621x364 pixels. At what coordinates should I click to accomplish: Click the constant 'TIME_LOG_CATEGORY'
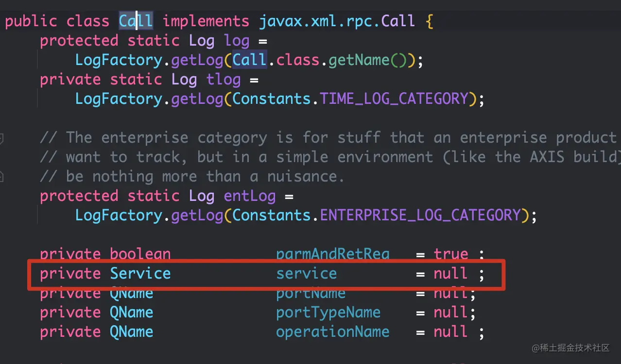[x=394, y=99]
